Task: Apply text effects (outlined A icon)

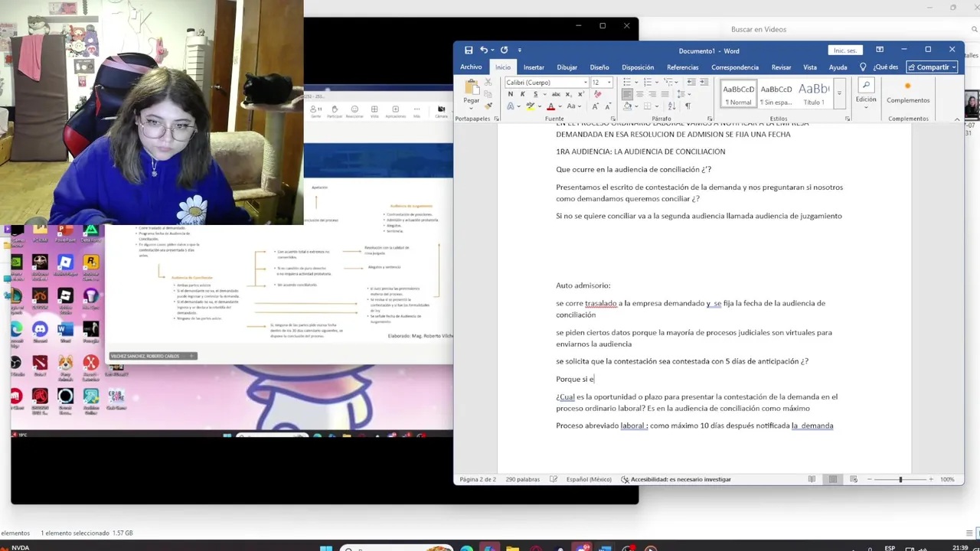Action: tap(511, 106)
